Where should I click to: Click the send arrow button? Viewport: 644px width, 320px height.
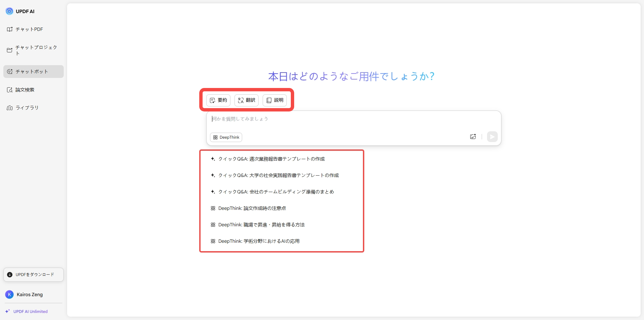492,137
